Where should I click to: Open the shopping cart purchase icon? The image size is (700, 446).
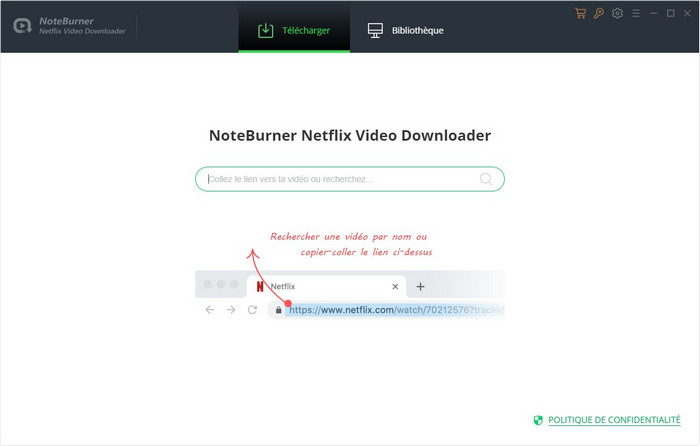pos(580,13)
